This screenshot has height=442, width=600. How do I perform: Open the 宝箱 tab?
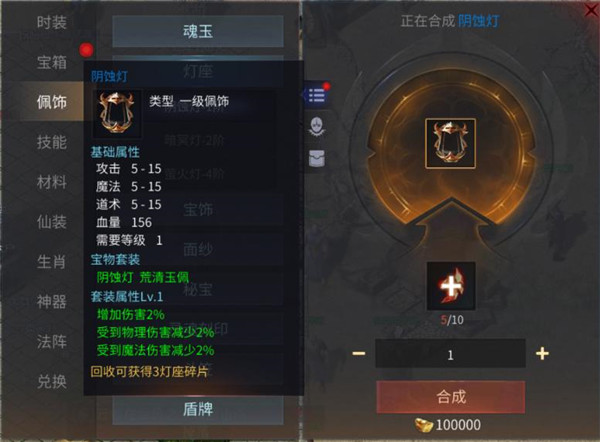coord(52,62)
